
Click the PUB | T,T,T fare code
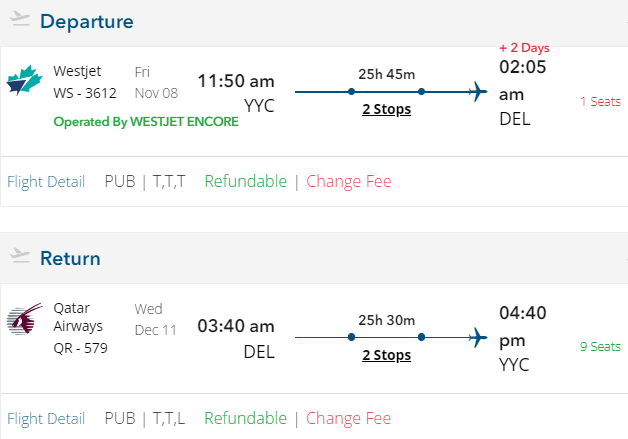point(145,181)
